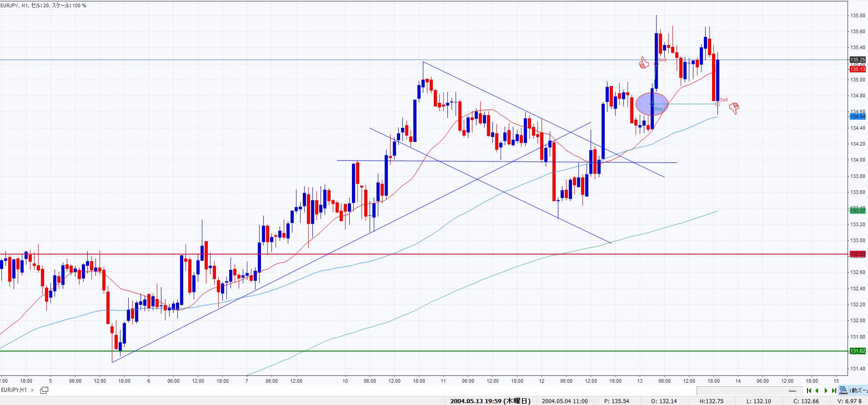868x405 pixels.
Task: Click the 135.25 black price label
Action: pyautogui.click(x=857, y=60)
